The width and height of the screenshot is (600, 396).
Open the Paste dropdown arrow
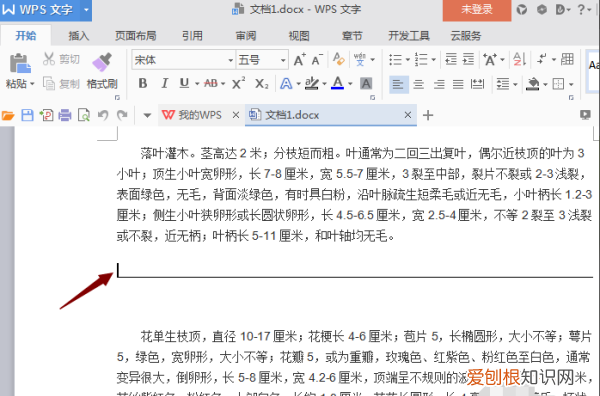[x=32, y=83]
